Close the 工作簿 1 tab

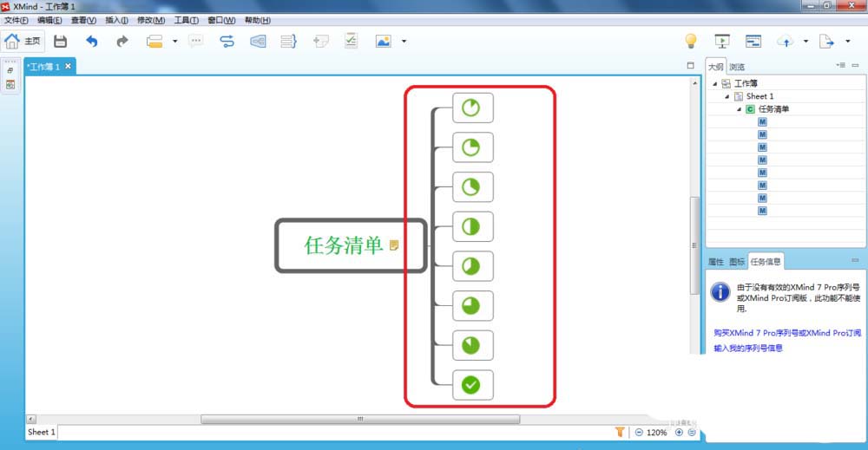click(68, 67)
